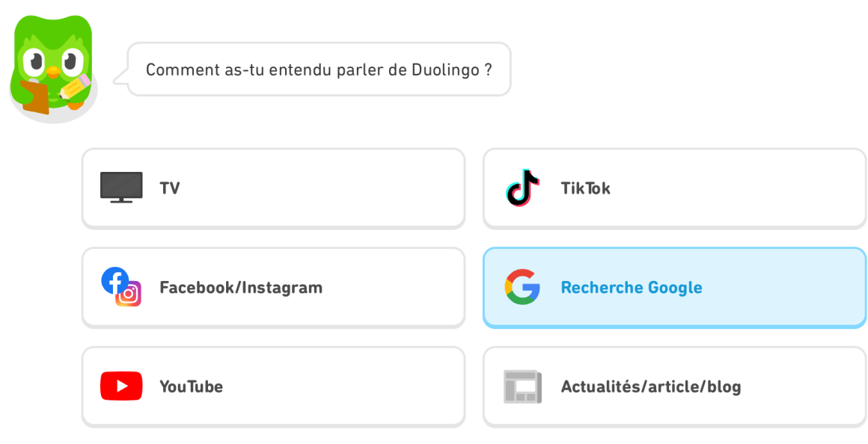Screen dimensions: 868x444
Task: Click the TikTok logo icon
Action: coord(522,188)
